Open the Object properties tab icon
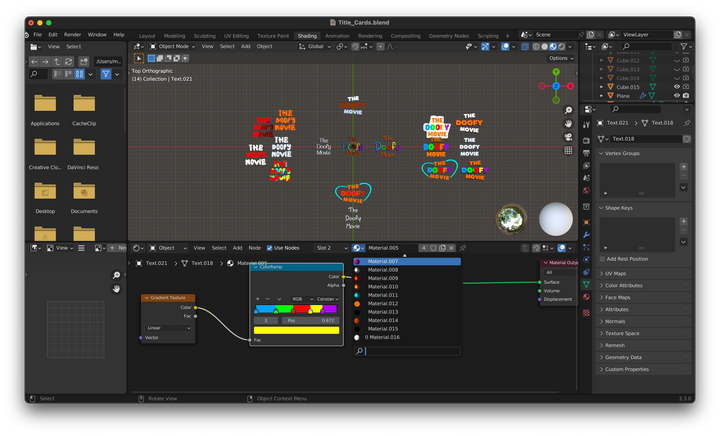Screen dimensions: 720x436 [x=586, y=222]
